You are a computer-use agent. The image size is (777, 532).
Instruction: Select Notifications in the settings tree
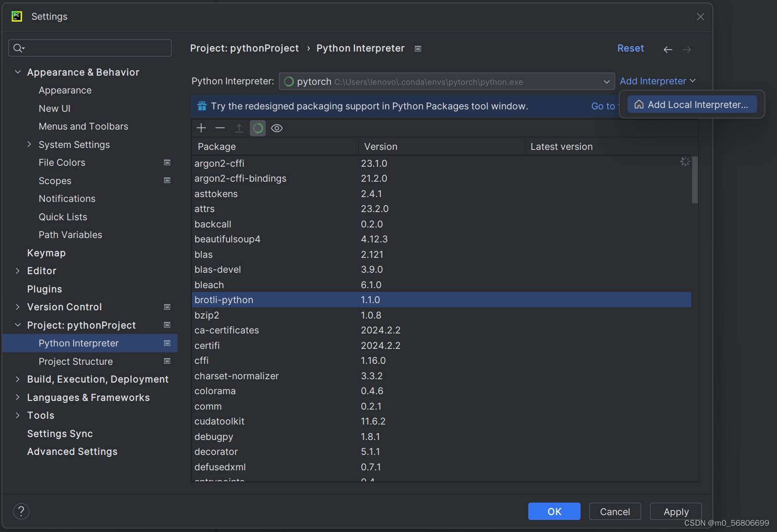67,199
